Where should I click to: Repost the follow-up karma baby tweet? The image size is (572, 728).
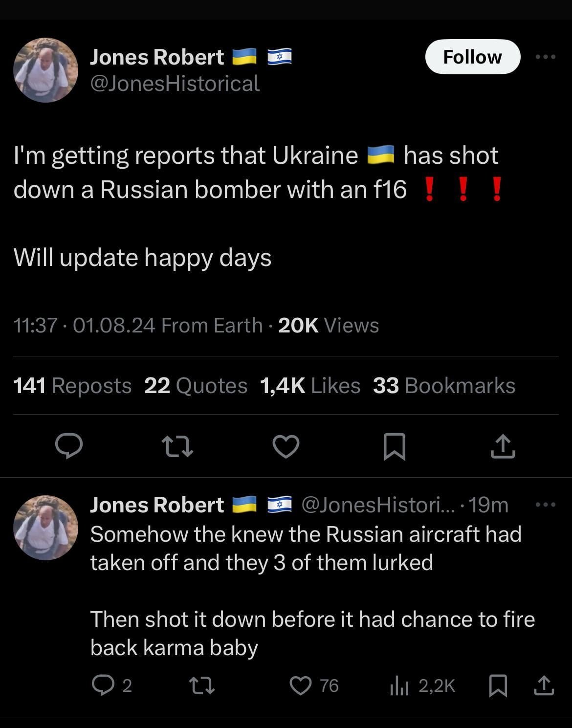click(x=202, y=685)
